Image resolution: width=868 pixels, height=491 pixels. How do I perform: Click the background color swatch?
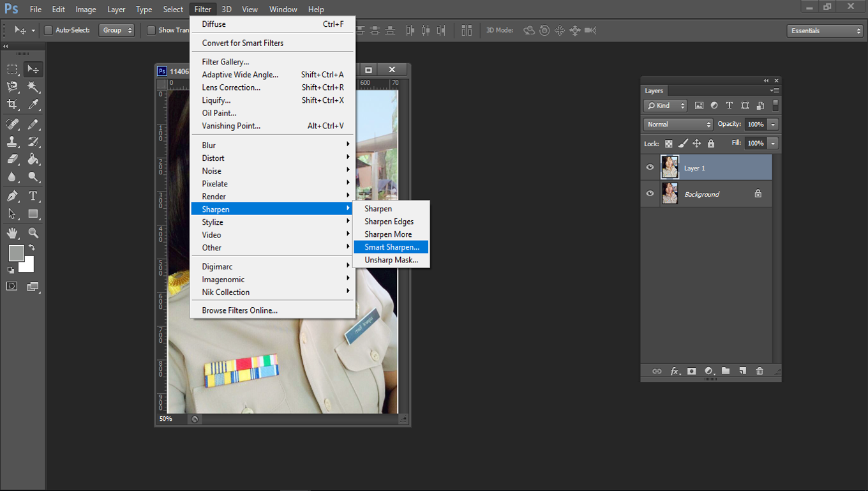(x=28, y=266)
